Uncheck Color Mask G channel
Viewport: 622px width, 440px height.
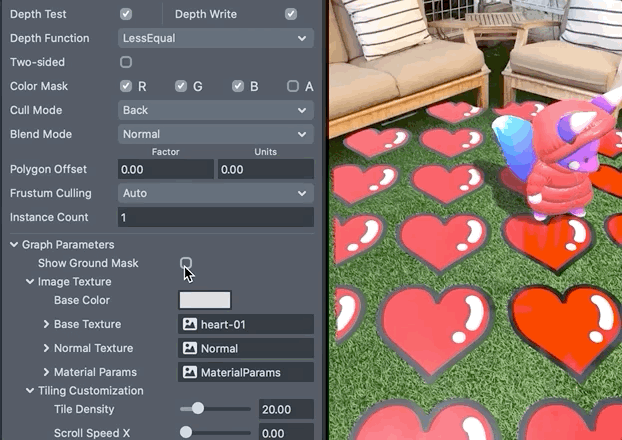coord(181,86)
